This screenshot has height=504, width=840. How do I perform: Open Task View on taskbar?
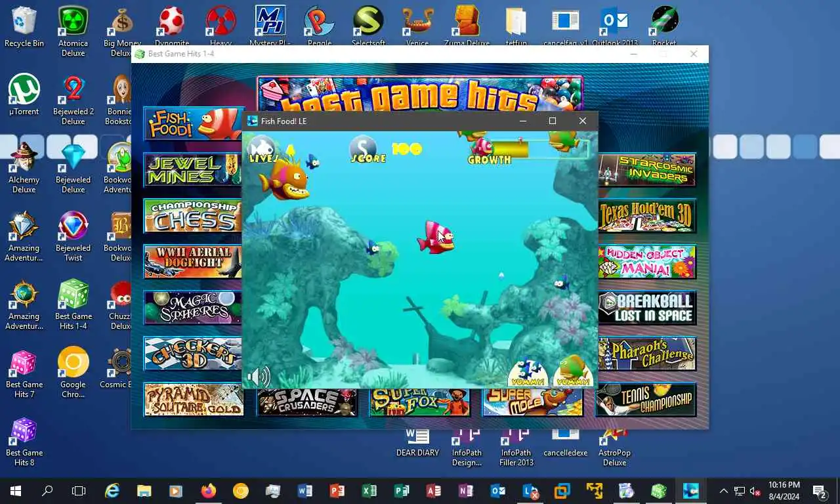[x=79, y=491]
